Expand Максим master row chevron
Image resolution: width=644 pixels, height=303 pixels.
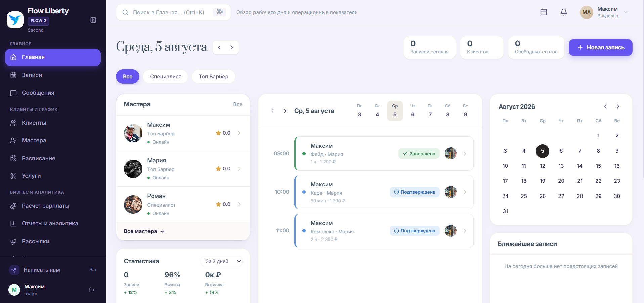coord(239,133)
